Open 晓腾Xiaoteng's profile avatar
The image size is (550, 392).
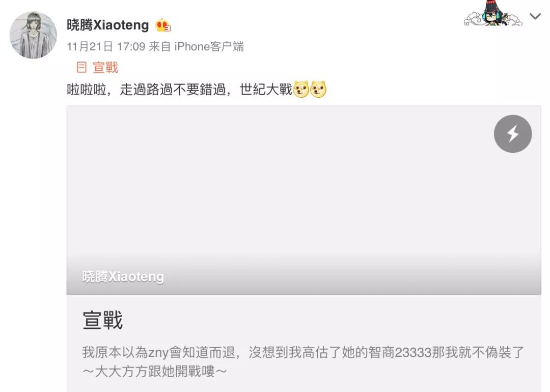click(x=33, y=35)
